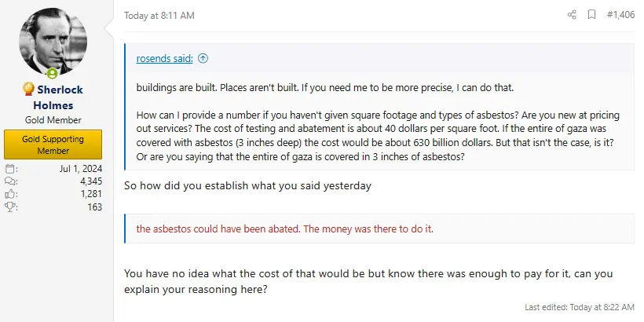Click the speech bubbles messages icon
644x322 pixels.
tap(10, 181)
